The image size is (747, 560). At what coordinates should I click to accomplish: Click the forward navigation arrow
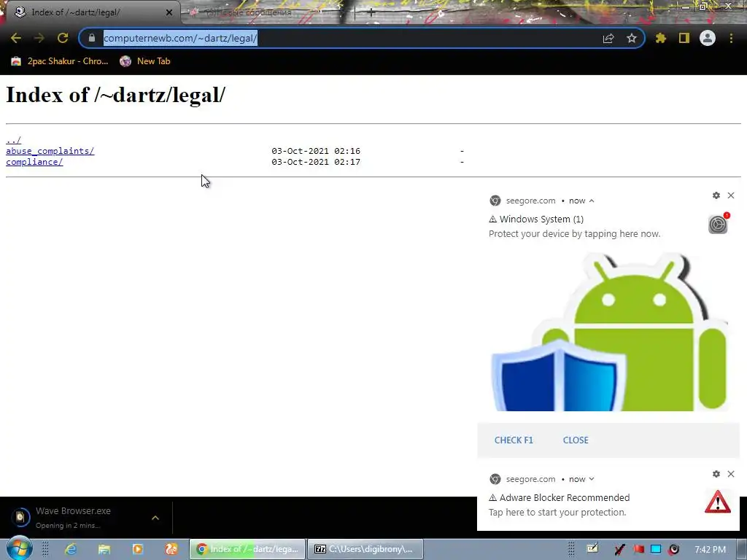[x=39, y=38]
